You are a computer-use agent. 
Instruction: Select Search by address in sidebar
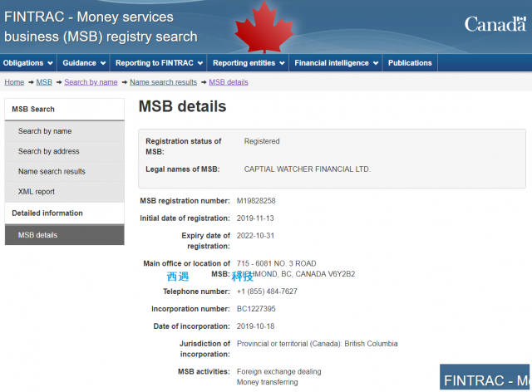click(49, 151)
